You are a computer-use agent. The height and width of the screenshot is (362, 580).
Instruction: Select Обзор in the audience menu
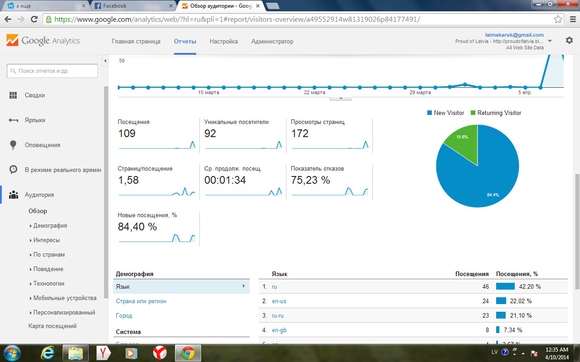point(38,211)
